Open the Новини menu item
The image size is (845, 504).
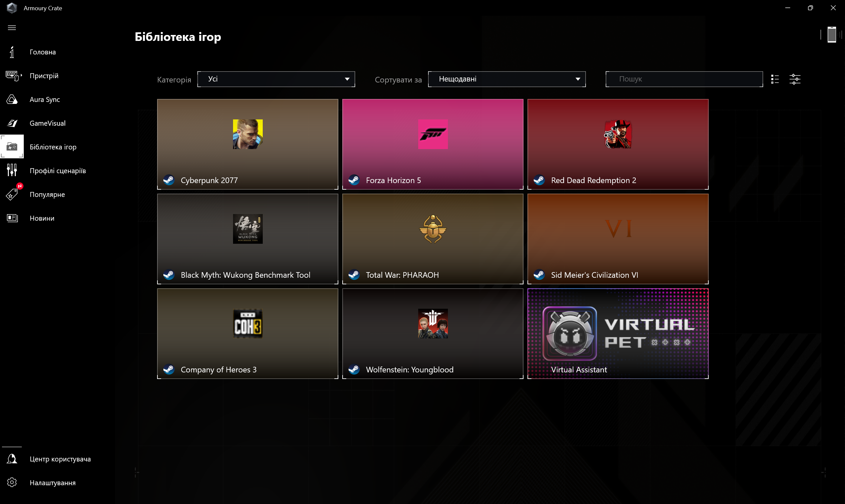(42, 218)
